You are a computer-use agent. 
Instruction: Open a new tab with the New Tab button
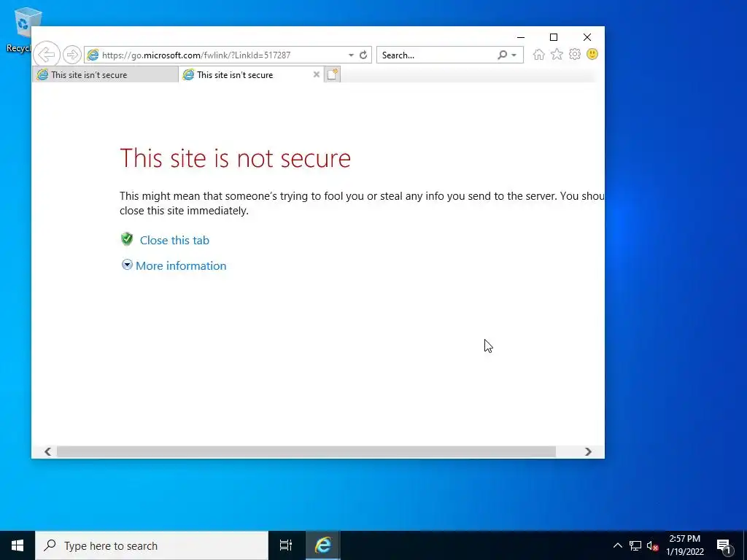click(333, 74)
